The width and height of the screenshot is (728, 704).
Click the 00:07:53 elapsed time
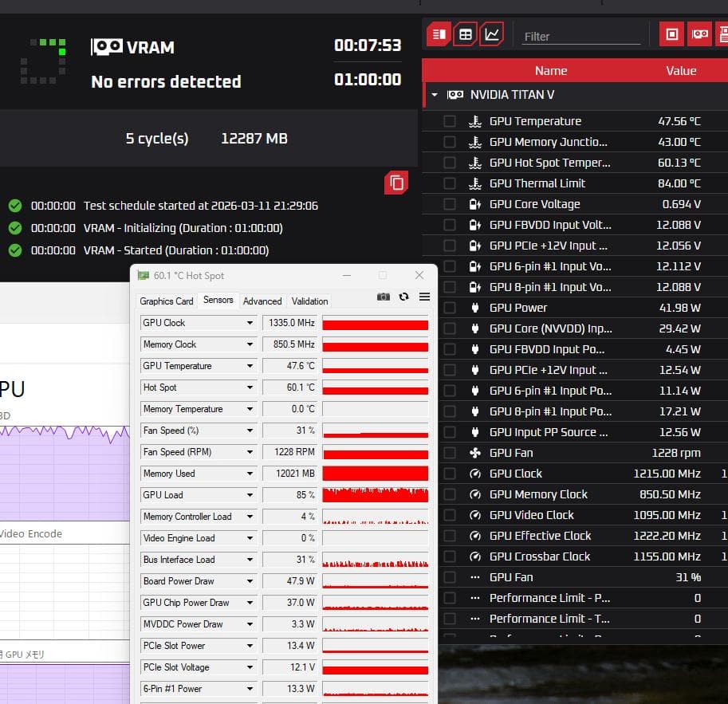click(x=368, y=45)
